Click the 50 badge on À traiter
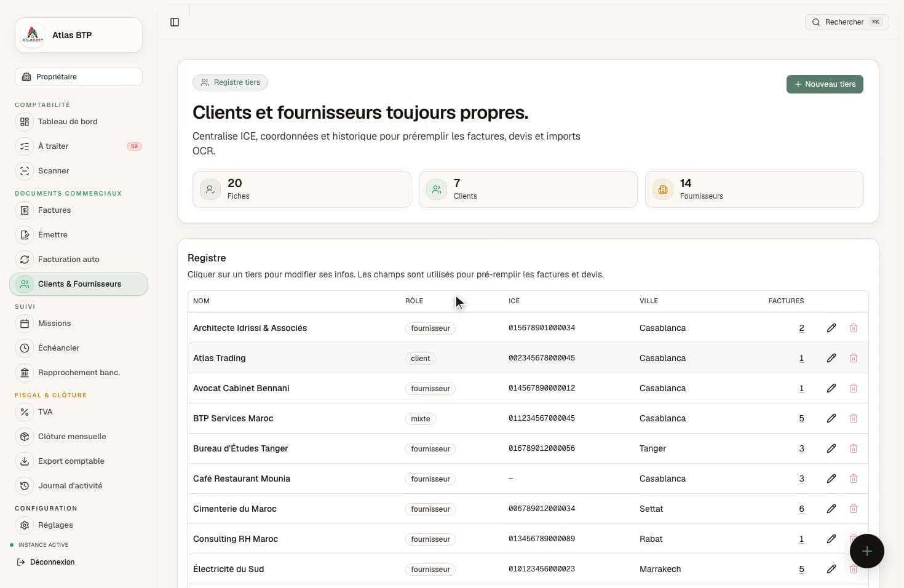 (134, 146)
